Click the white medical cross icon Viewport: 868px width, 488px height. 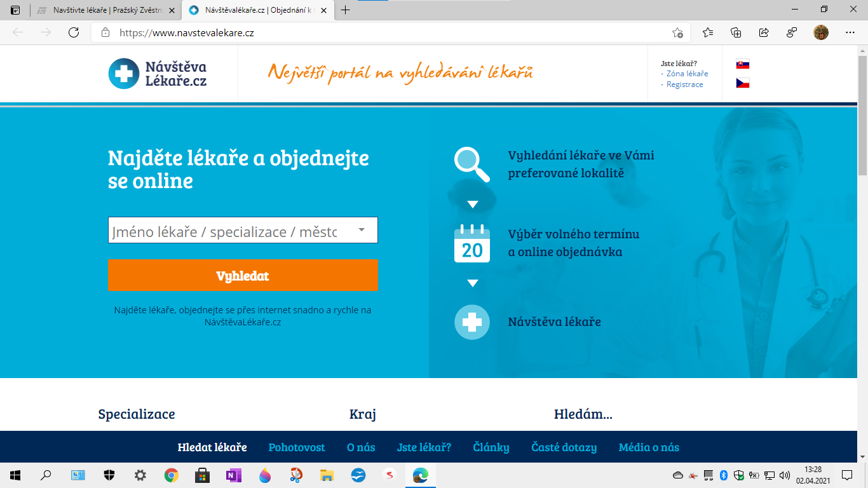tap(471, 322)
